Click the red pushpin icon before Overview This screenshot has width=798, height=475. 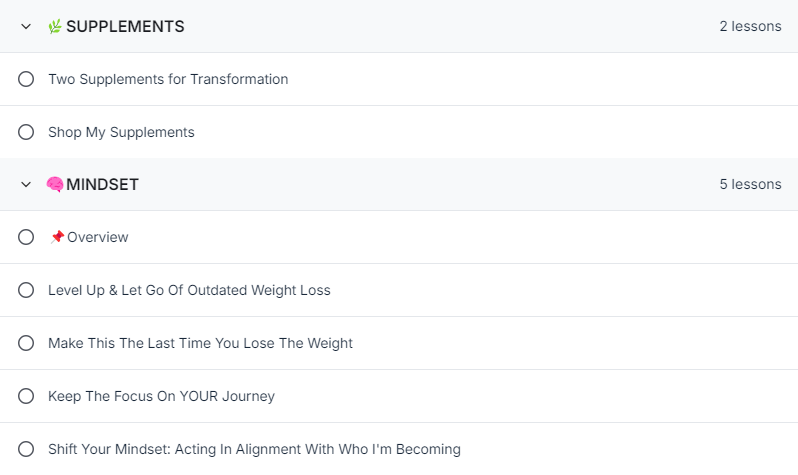[x=57, y=237]
